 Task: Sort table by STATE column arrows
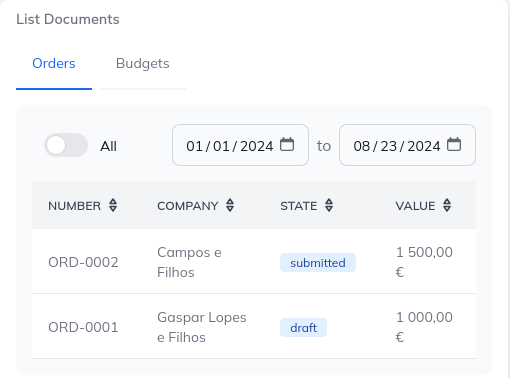tap(329, 205)
